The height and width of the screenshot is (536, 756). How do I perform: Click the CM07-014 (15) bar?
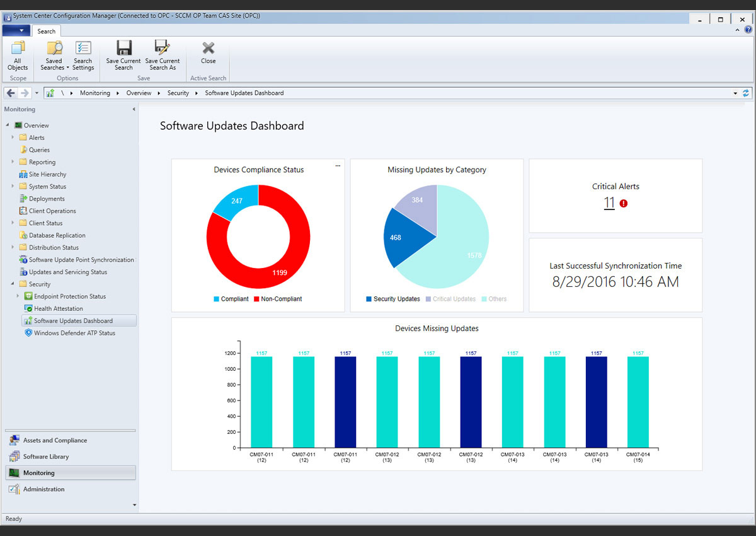coord(638,402)
